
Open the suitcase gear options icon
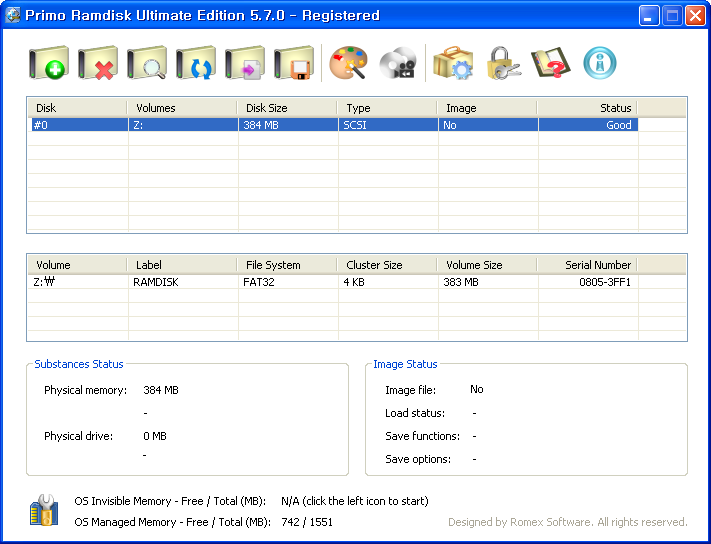point(453,63)
